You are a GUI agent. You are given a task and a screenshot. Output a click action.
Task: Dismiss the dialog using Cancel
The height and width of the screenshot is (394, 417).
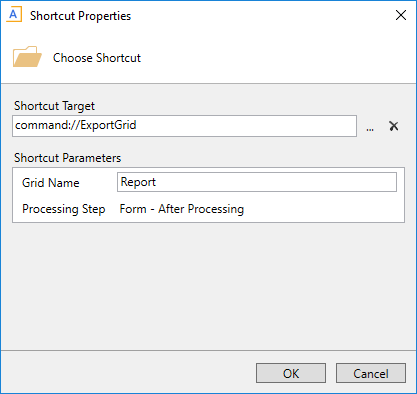click(x=371, y=373)
